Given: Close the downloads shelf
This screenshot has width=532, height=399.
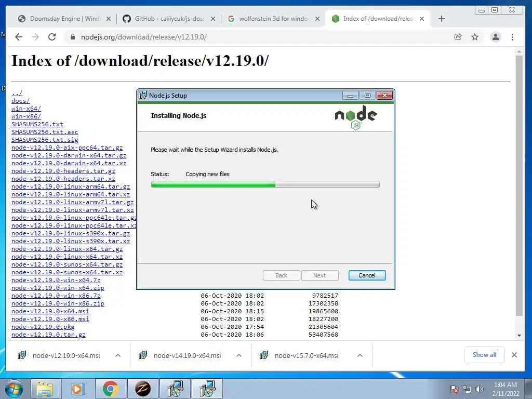Looking at the screenshot, I should pyautogui.click(x=514, y=355).
